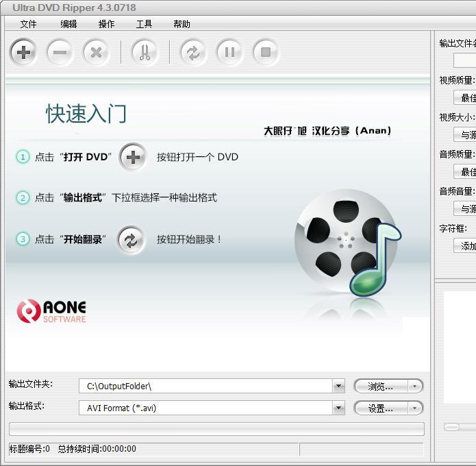Expand the output folder path dropdown arrow
Image resolution: width=476 pixels, height=466 pixels.
(x=338, y=386)
